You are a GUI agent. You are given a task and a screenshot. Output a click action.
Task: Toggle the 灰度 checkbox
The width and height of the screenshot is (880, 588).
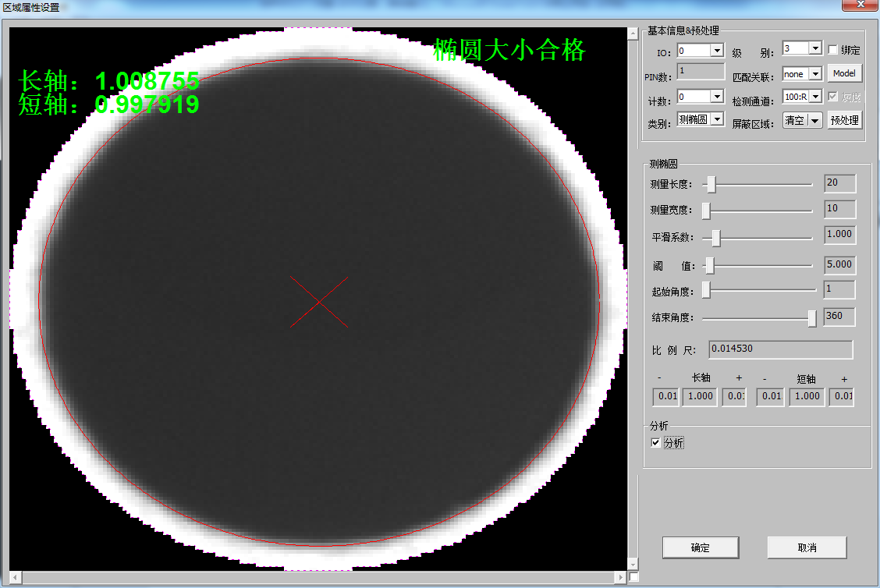[833, 97]
